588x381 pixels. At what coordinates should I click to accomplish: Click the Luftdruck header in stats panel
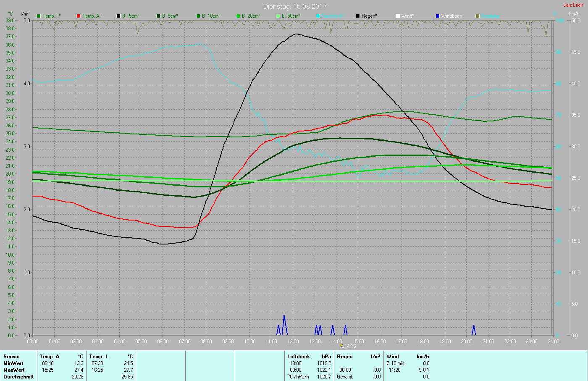click(299, 357)
